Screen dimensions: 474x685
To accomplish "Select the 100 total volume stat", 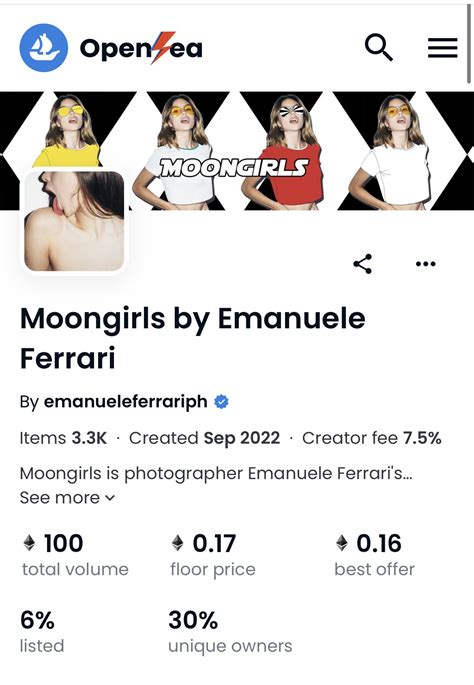I will pos(75,555).
